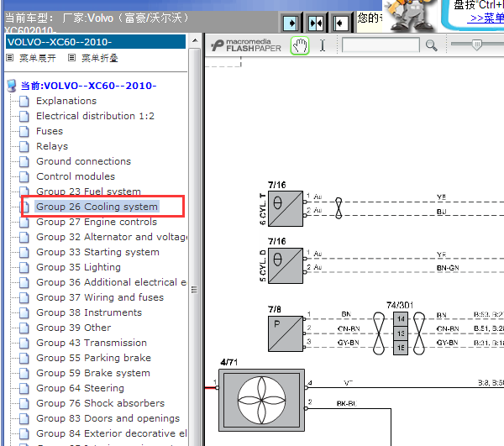Open Group 36 Additional electrical entry
Image resolution: width=504 pixels, height=446 pixels.
112,282
